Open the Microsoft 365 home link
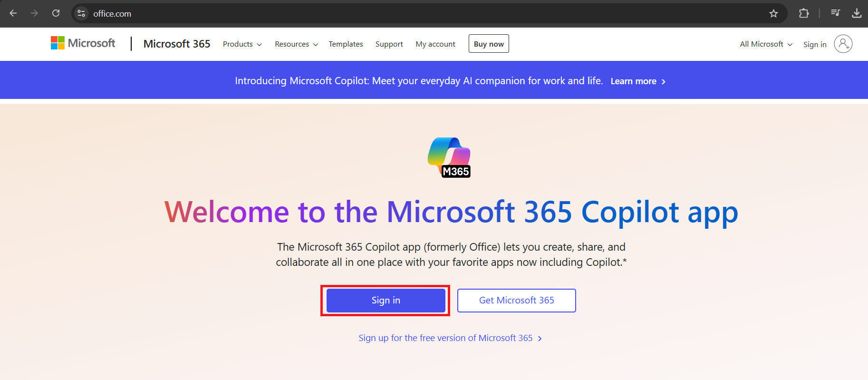868x380 pixels. coord(177,44)
